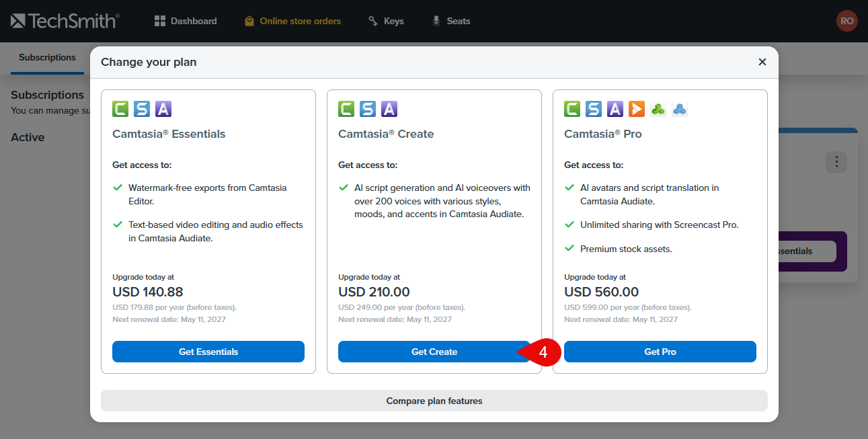Click Audiate icon in Create card
This screenshot has height=439, width=868.
click(389, 109)
